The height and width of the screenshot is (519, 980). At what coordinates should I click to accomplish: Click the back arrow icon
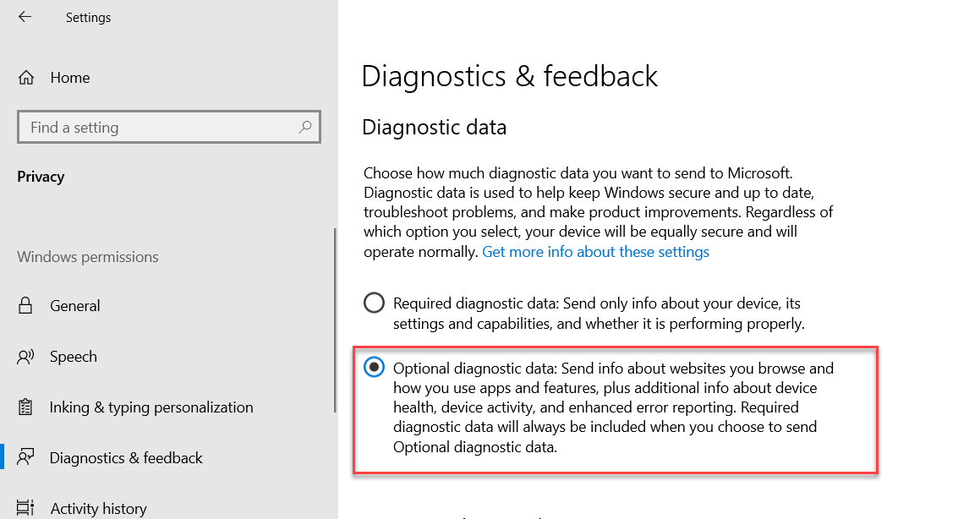click(x=25, y=17)
